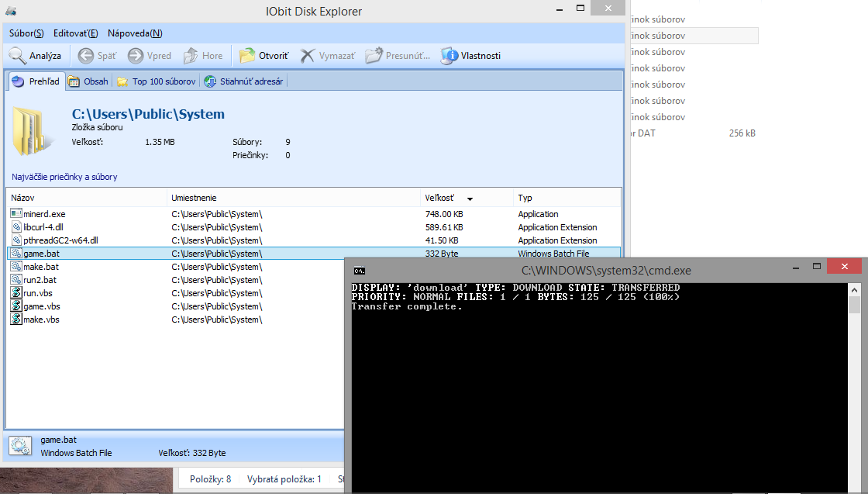Image resolution: width=868 pixels, height=494 pixels.
Task: Select the make.bat file name
Action: click(41, 267)
